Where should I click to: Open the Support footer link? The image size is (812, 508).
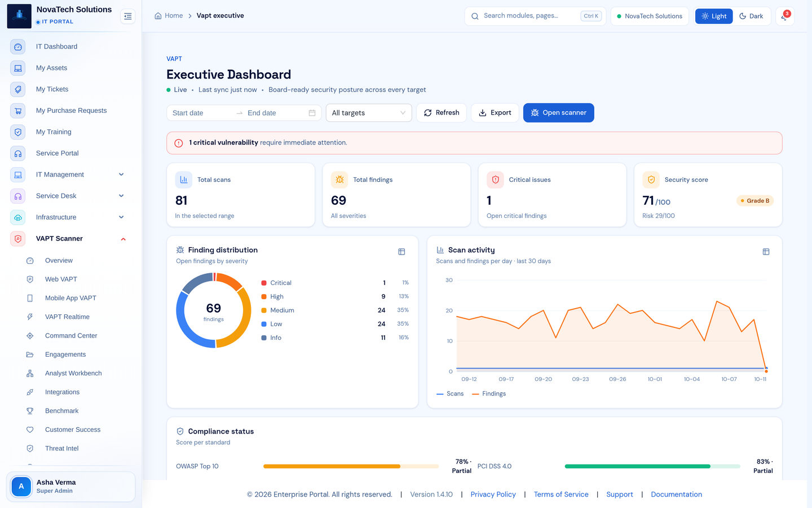coord(620,494)
